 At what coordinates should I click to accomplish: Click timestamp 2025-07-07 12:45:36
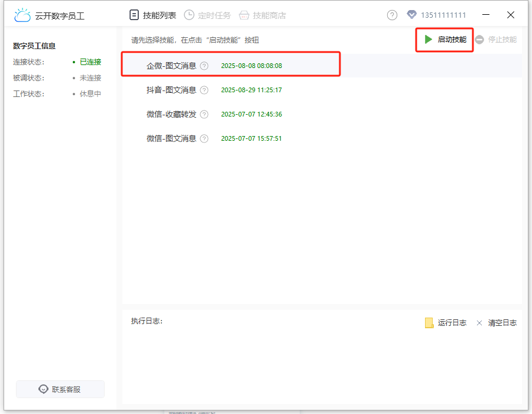point(251,114)
